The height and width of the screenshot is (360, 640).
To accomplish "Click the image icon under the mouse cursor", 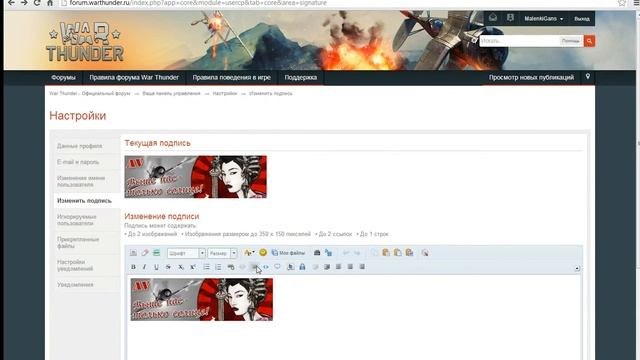I will [254, 267].
